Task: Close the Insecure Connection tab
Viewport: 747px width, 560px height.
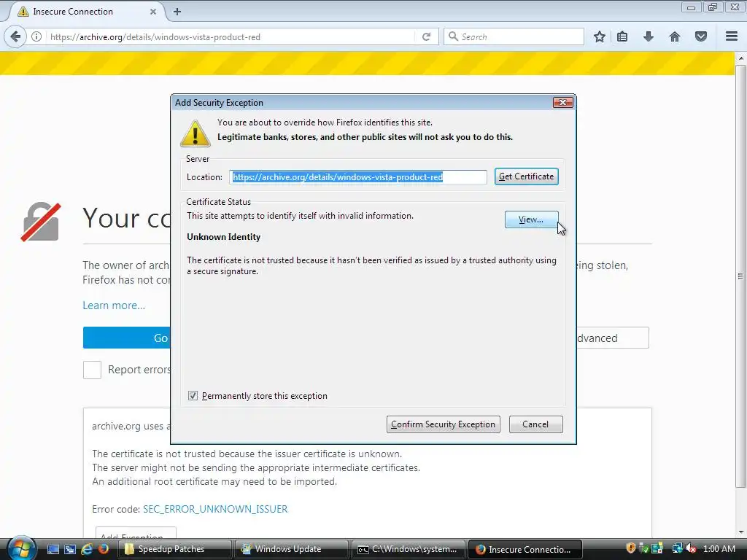Action: click(x=153, y=12)
